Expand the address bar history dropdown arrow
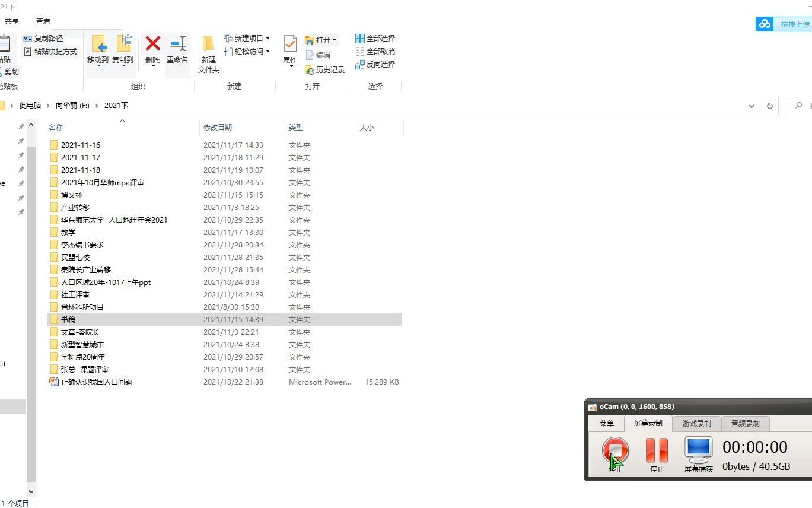The image size is (812, 508). tap(752, 106)
